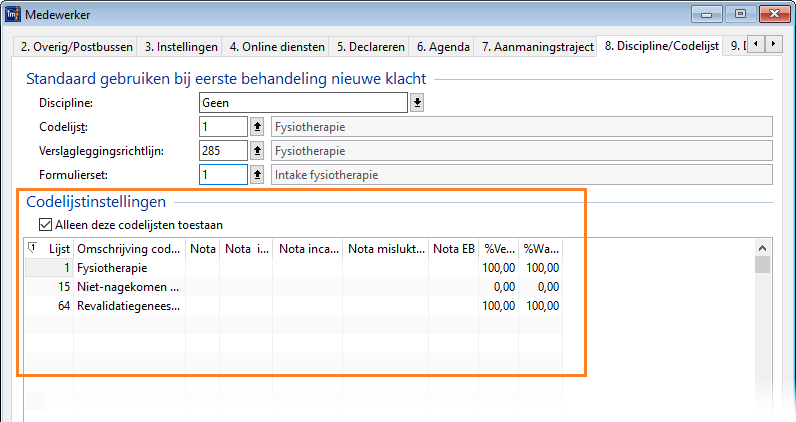
Task: Click the table scrollbar up arrow
Action: (762, 248)
